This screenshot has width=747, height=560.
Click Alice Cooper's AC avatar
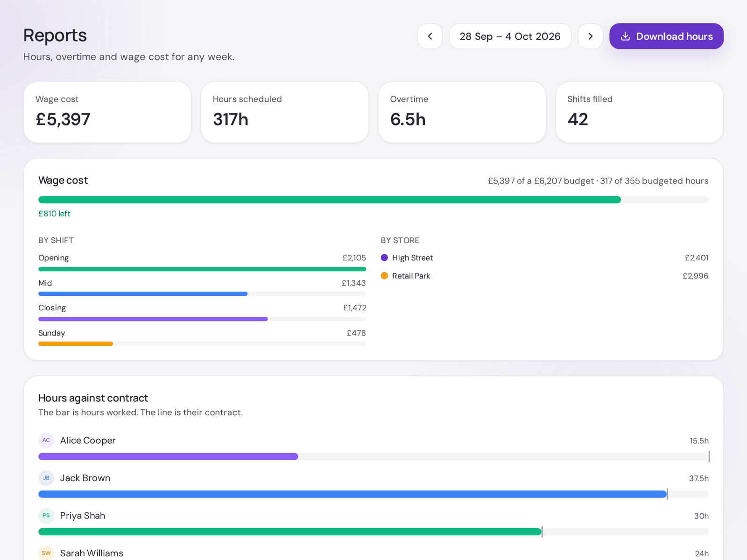[46, 440]
